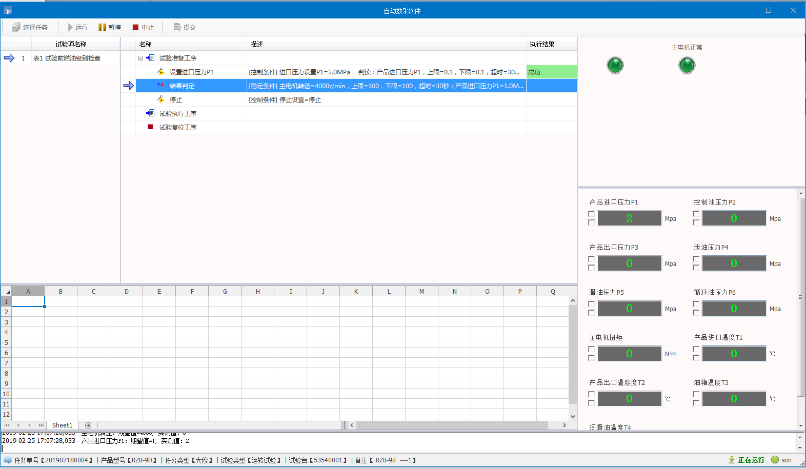
Task: Tick upper checkbox for 产品进口压力P1
Action: coord(591,214)
